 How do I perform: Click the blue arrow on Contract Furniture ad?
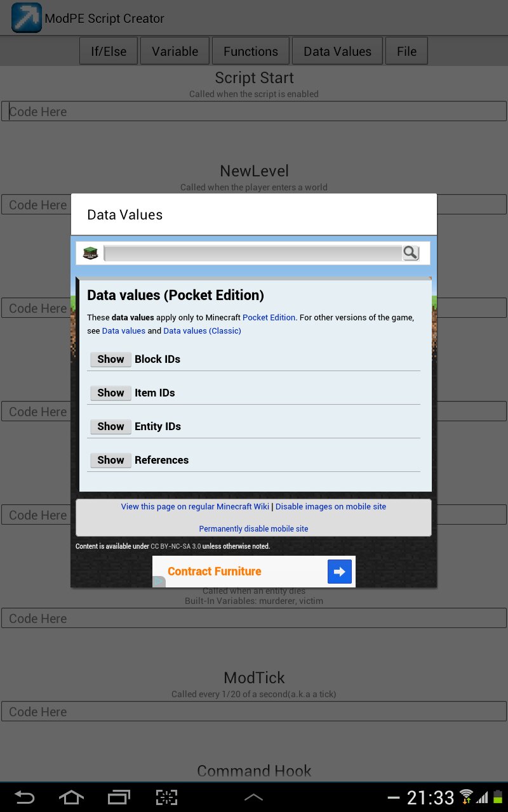339,572
